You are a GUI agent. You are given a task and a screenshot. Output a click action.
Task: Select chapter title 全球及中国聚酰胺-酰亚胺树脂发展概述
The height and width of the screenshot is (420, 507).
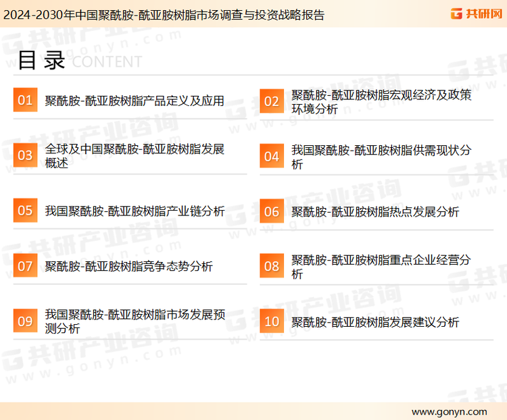(x=135, y=156)
